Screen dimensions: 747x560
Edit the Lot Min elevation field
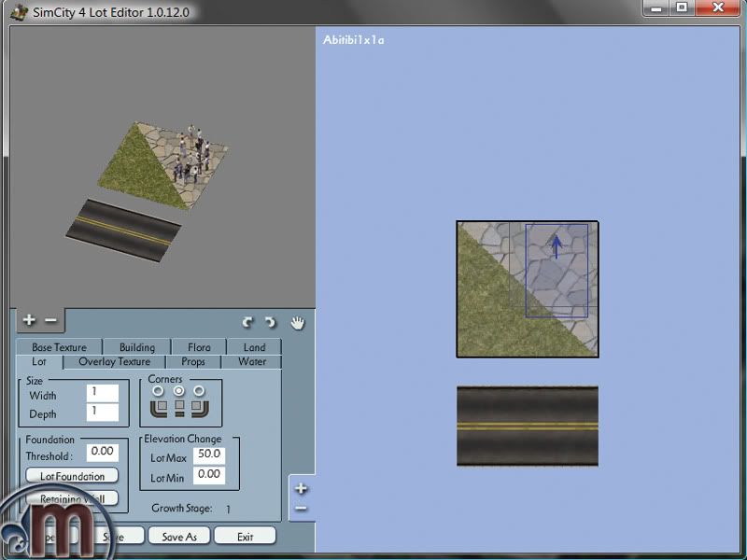(209, 475)
